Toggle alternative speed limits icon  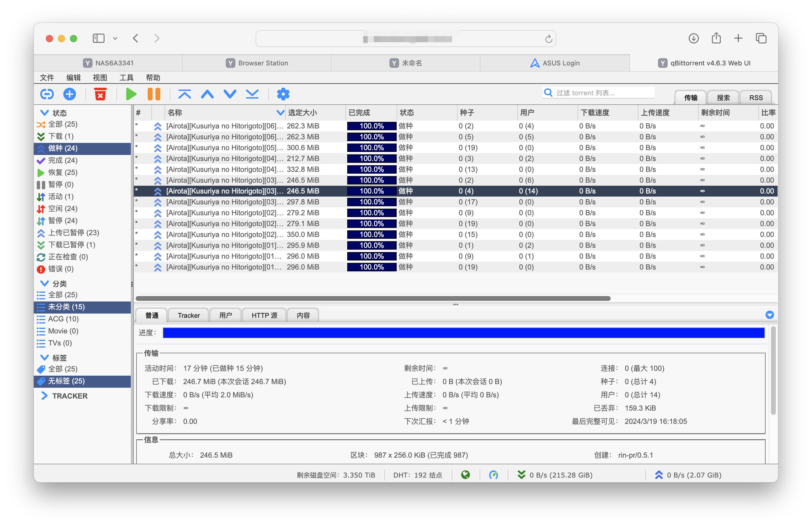493,475
